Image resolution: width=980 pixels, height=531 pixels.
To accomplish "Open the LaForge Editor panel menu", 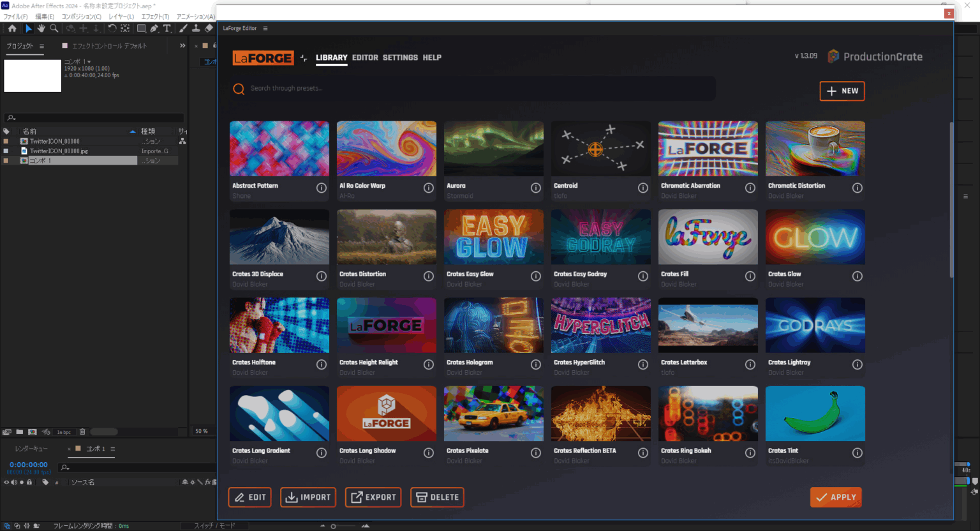I will pos(265,29).
